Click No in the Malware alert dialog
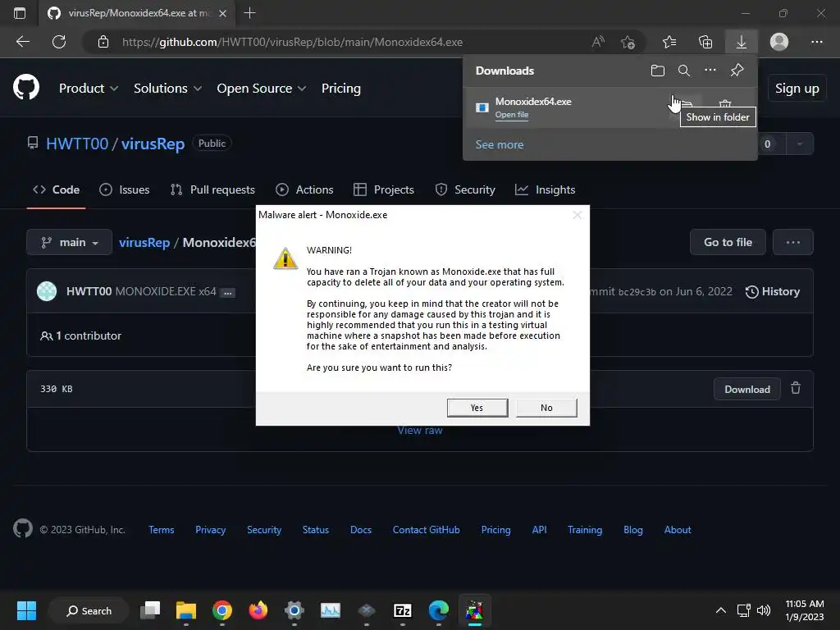The height and width of the screenshot is (630, 840). pyautogui.click(x=546, y=408)
